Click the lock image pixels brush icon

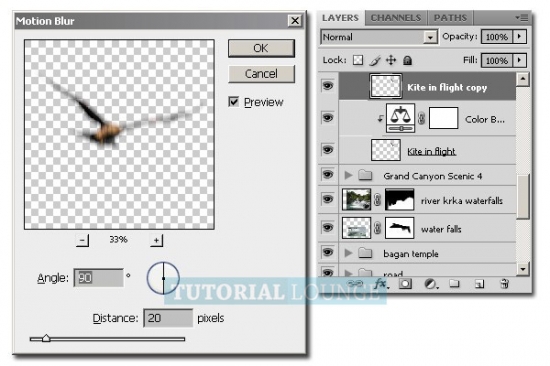[x=375, y=61]
